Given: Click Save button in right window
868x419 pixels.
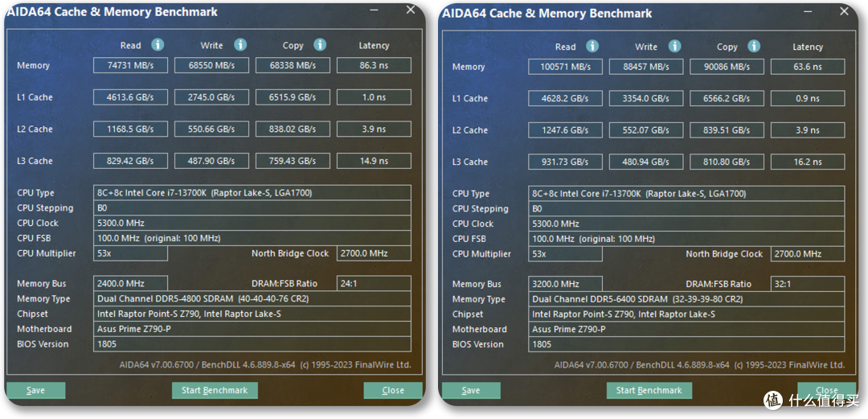Looking at the screenshot, I should [470, 390].
